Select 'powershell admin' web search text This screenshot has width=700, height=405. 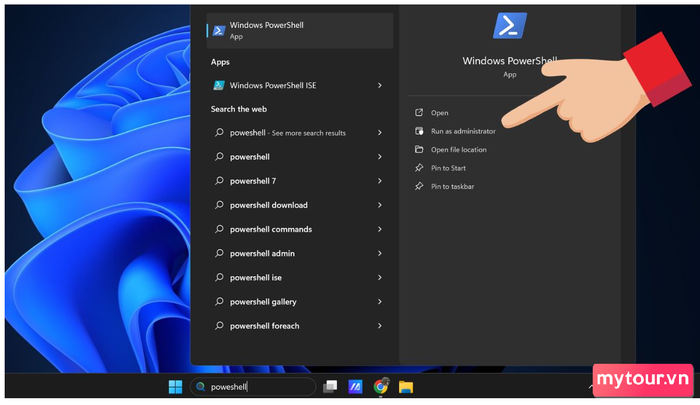click(262, 253)
